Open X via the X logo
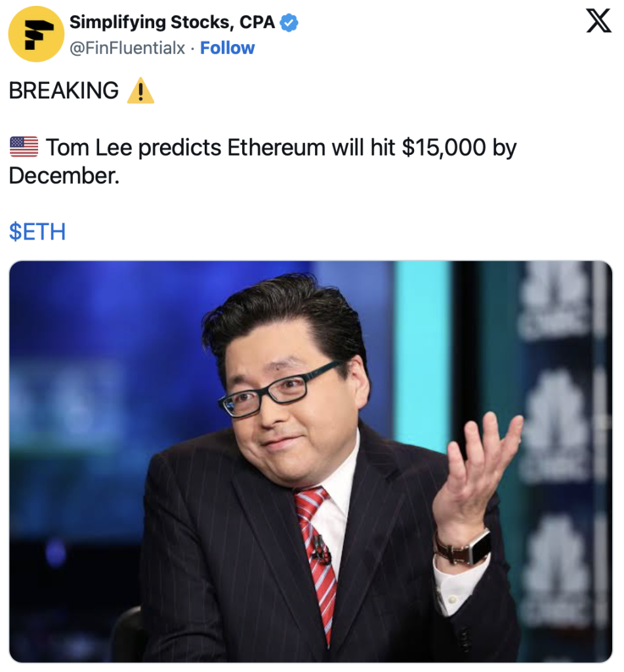This screenshot has width=624, height=672. [x=598, y=20]
